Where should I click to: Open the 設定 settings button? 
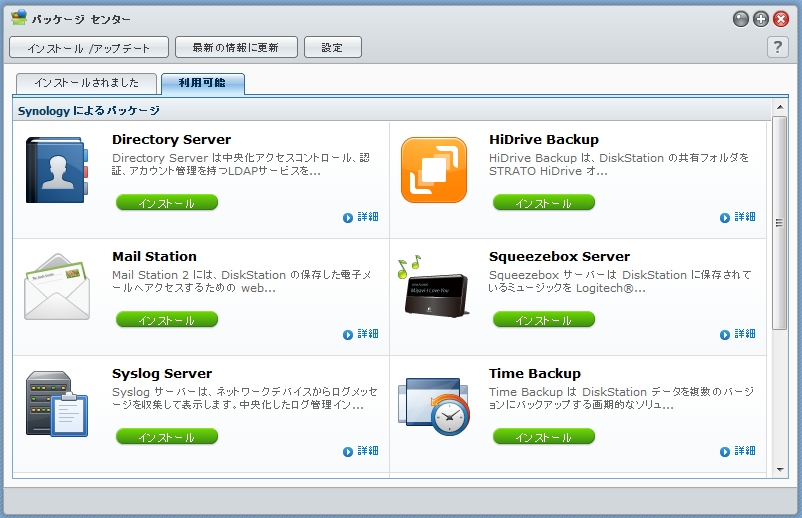tap(333, 47)
